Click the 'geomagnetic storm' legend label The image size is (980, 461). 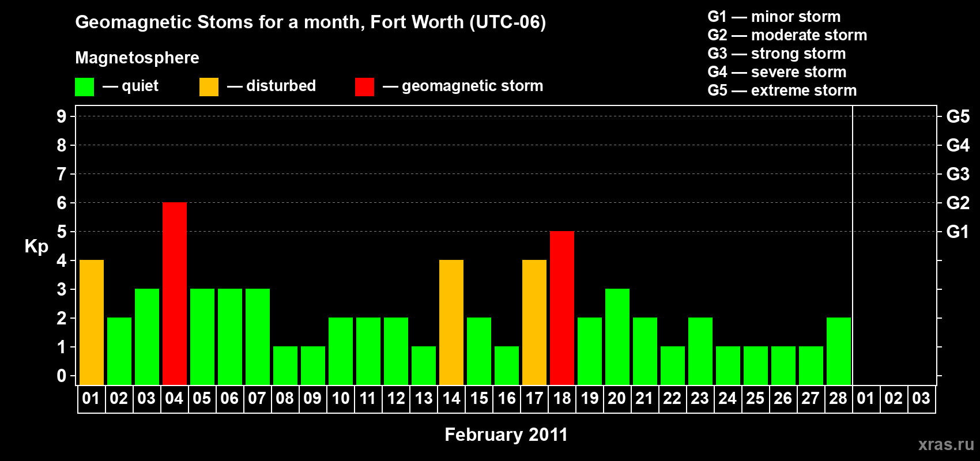click(x=473, y=86)
